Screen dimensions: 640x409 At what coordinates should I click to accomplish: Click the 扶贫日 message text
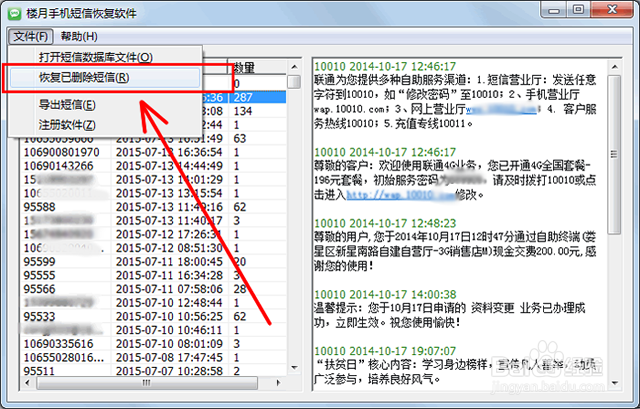[455, 372]
